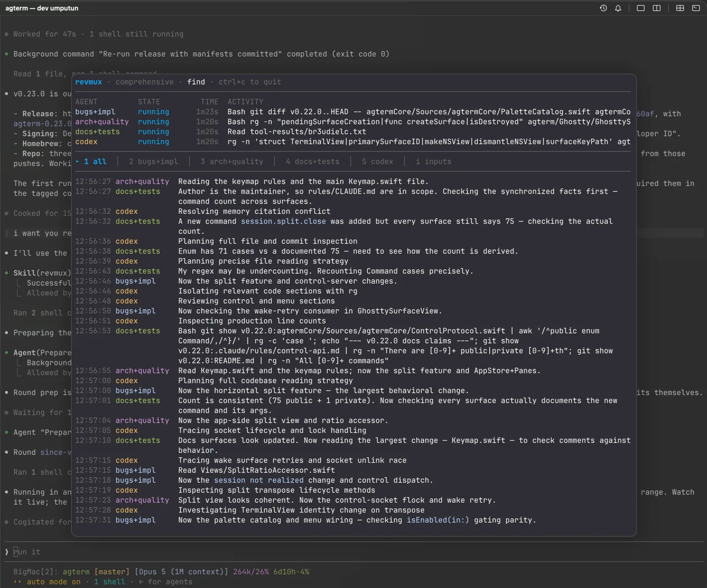Click the '6d10h·4%' usage text
This screenshot has width=707, height=588.
click(x=291, y=572)
